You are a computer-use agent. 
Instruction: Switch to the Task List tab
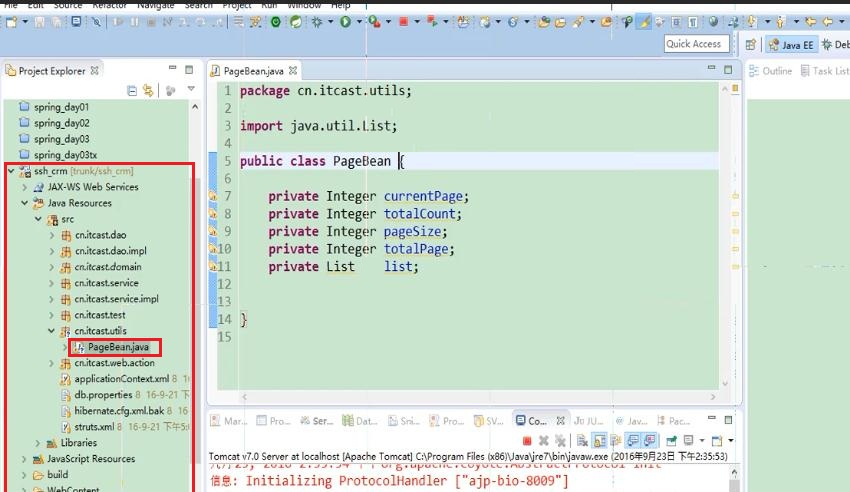[x=825, y=71]
